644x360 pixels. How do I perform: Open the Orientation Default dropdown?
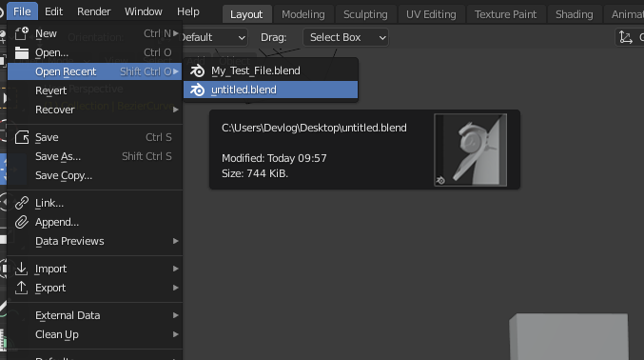tap(214, 37)
